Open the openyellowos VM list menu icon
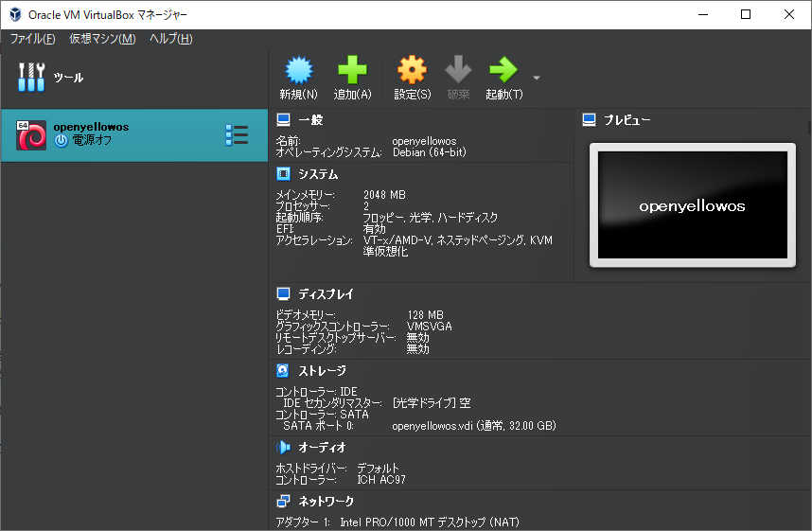This screenshot has width=812, height=531. pos(236,135)
